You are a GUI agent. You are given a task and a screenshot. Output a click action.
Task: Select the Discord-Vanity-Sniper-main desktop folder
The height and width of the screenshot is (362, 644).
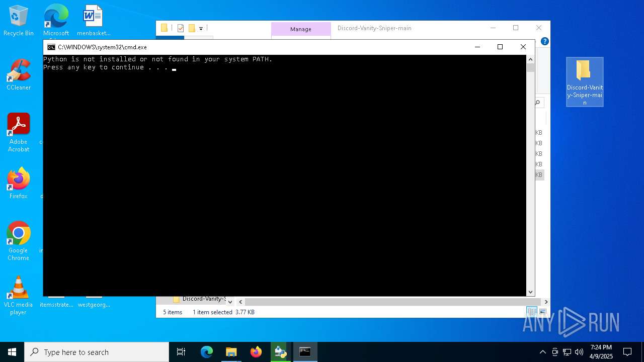(x=585, y=82)
